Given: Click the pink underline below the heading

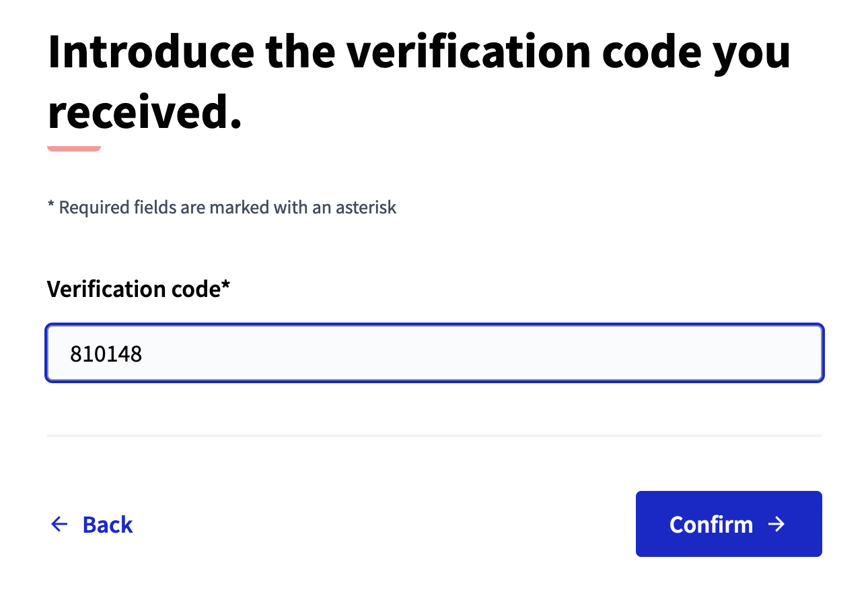Looking at the screenshot, I should [x=73, y=145].
